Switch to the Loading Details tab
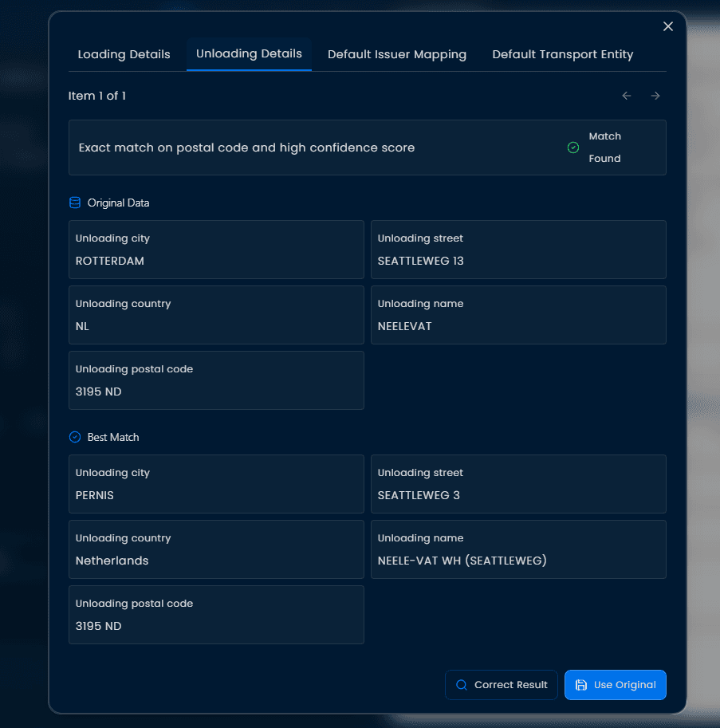The height and width of the screenshot is (728, 720). point(124,54)
